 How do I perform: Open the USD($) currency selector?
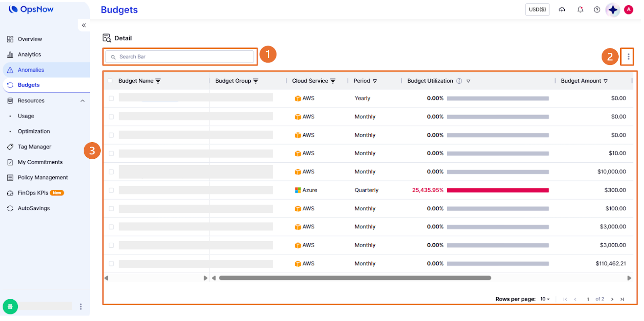click(x=537, y=10)
